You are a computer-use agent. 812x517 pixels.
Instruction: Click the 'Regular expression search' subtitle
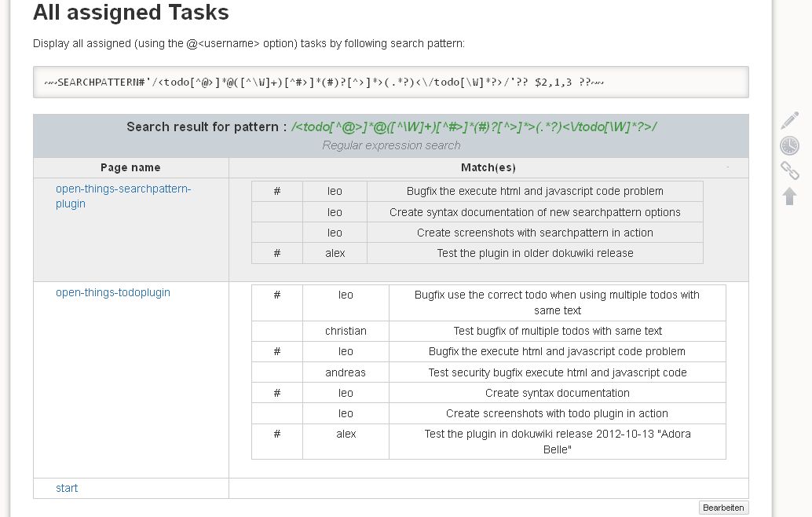[391, 145]
